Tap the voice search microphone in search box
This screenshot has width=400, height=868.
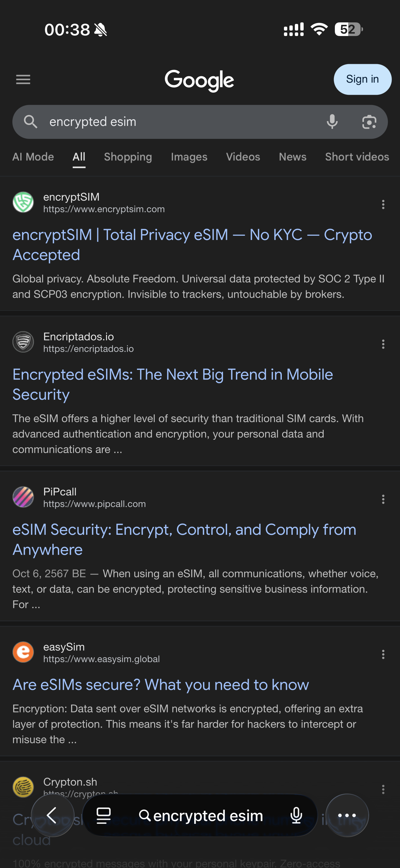pos(332,122)
